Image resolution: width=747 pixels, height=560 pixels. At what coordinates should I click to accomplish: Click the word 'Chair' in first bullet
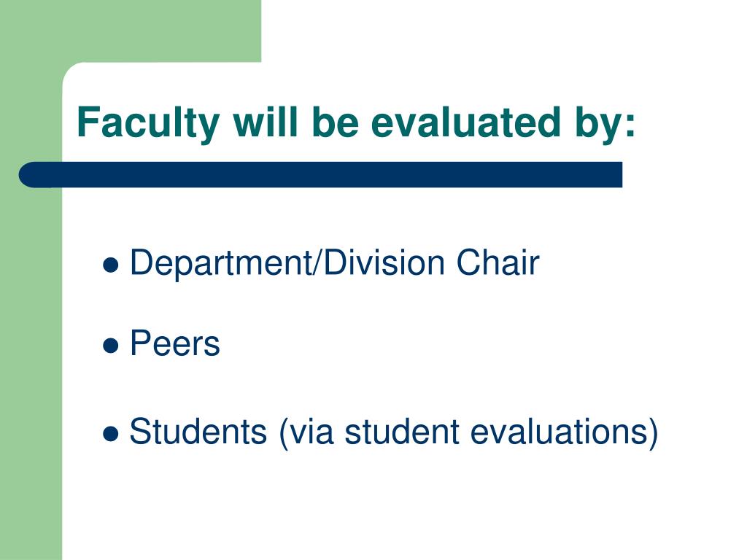click(498, 262)
